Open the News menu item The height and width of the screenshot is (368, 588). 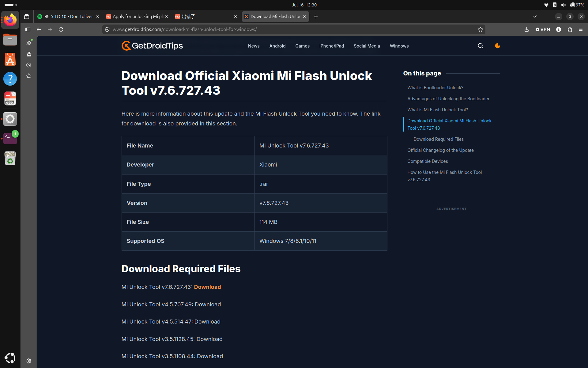254,46
